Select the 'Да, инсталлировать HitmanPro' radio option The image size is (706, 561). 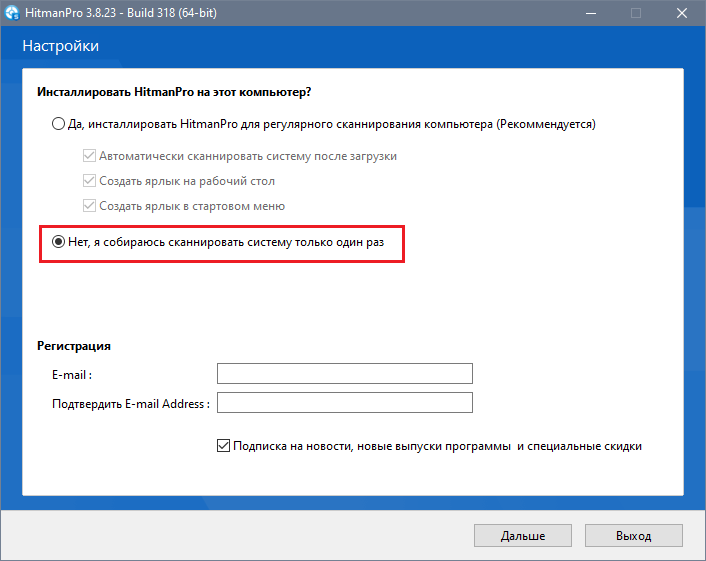click(57, 124)
